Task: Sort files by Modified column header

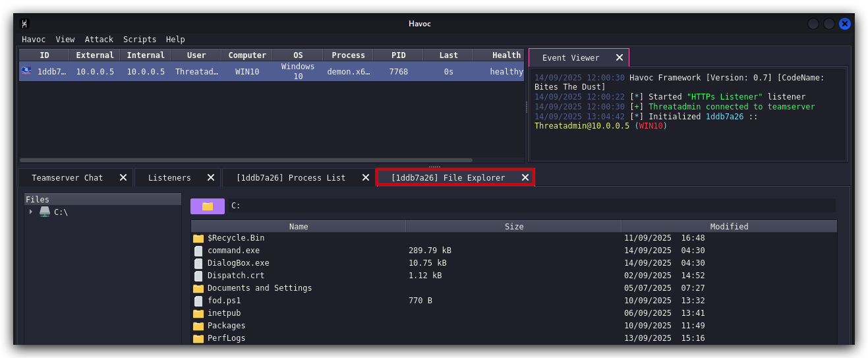Action: [x=729, y=226]
